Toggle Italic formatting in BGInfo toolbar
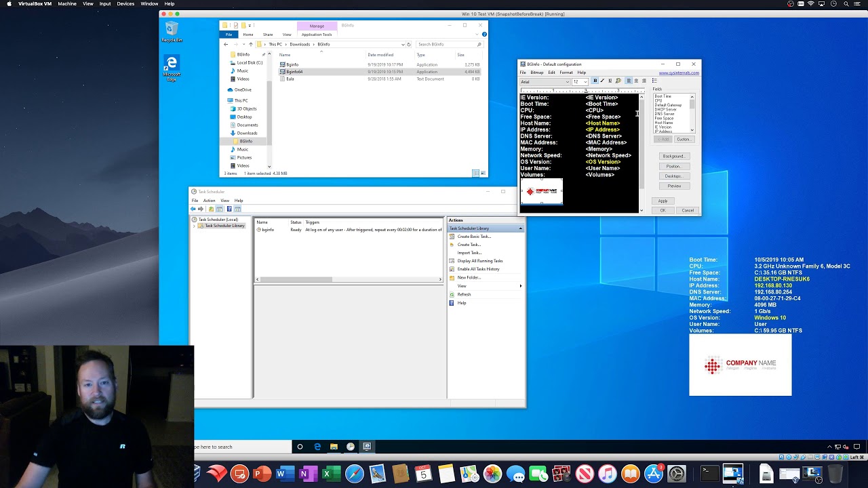The height and width of the screenshot is (488, 868). (602, 81)
